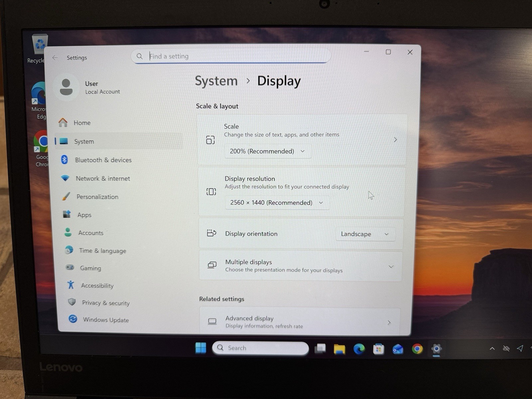Screen dimensions: 532x399
Task: Click the Apps icon in the sidebar
Action: (x=67, y=214)
